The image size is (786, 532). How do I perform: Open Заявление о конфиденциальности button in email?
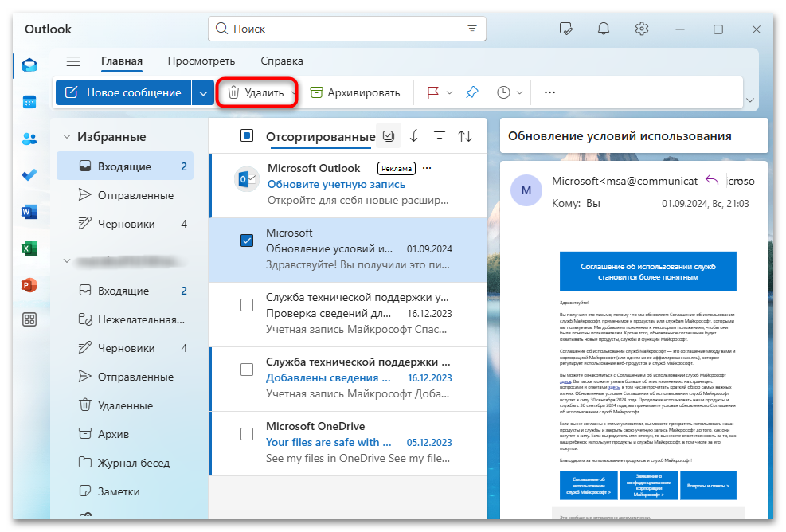point(649,485)
